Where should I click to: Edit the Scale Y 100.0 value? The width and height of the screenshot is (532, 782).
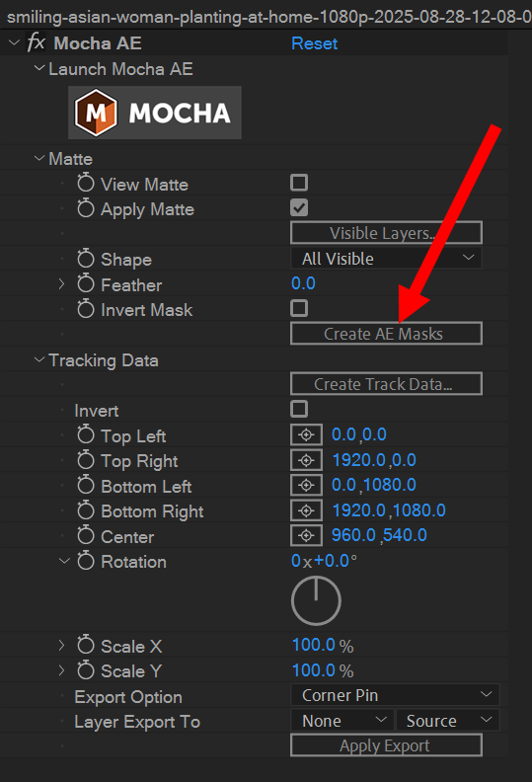(x=314, y=670)
